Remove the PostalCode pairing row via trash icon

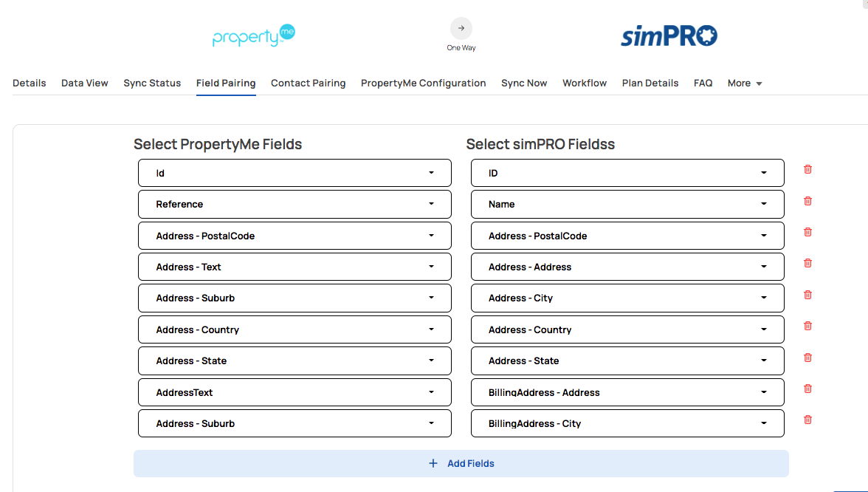pyautogui.click(x=807, y=232)
